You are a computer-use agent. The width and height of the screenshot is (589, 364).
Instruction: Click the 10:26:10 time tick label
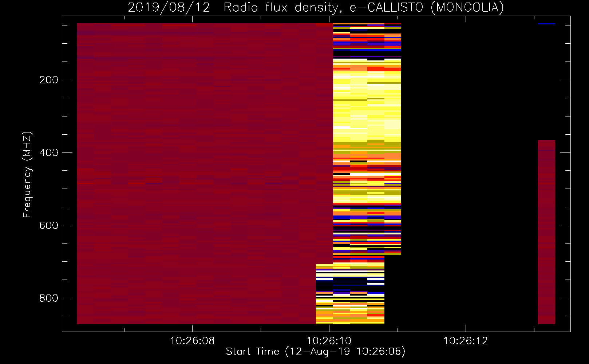coord(329,341)
